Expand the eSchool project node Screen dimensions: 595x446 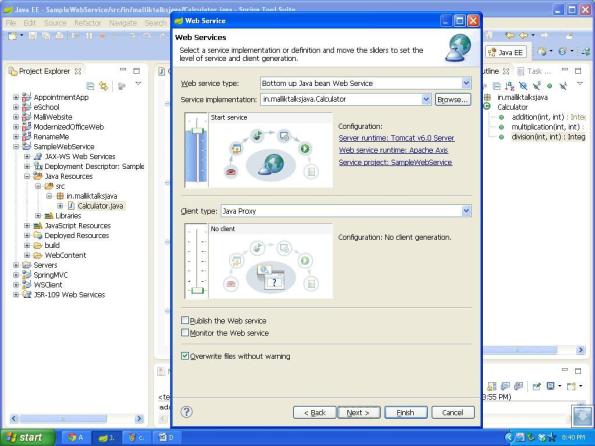point(16,107)
